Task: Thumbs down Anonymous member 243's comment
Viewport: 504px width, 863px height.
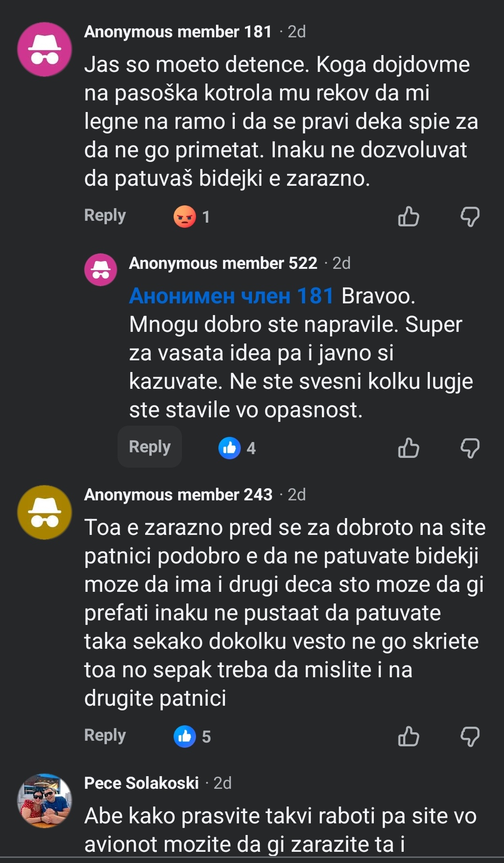Action: [x=469, y=737]
